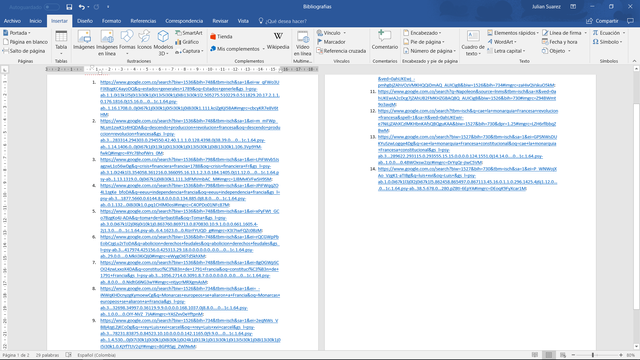The width and height of the screenshot is (640, 360).
Task: Click the spelling check icon in the status bar
Action: pyautogui.click(x=68, y=355)
